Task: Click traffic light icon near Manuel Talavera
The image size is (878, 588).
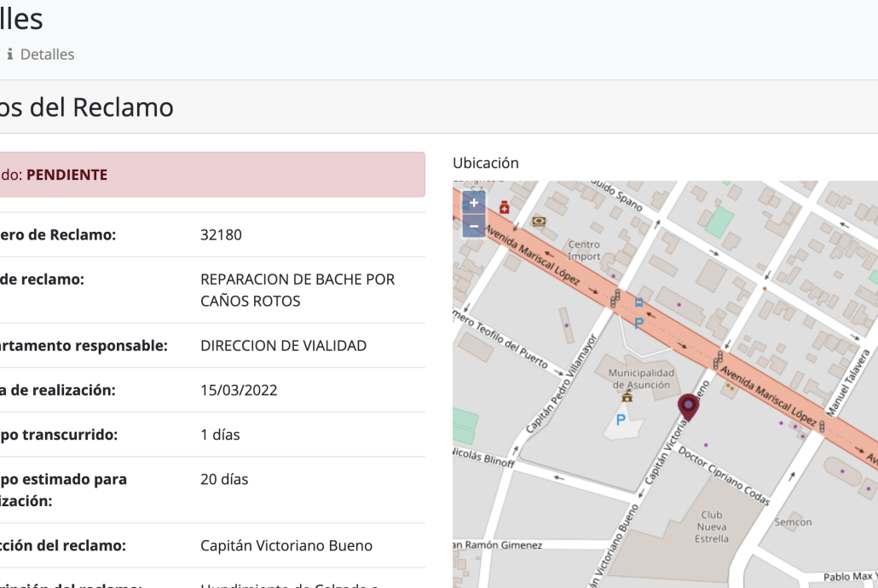Action: coord(823,425)
